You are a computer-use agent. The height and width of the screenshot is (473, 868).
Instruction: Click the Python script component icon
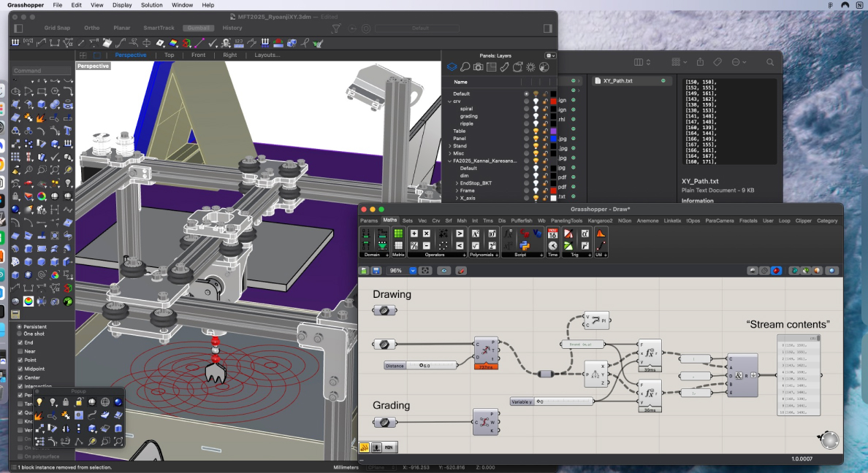[524, 246]
